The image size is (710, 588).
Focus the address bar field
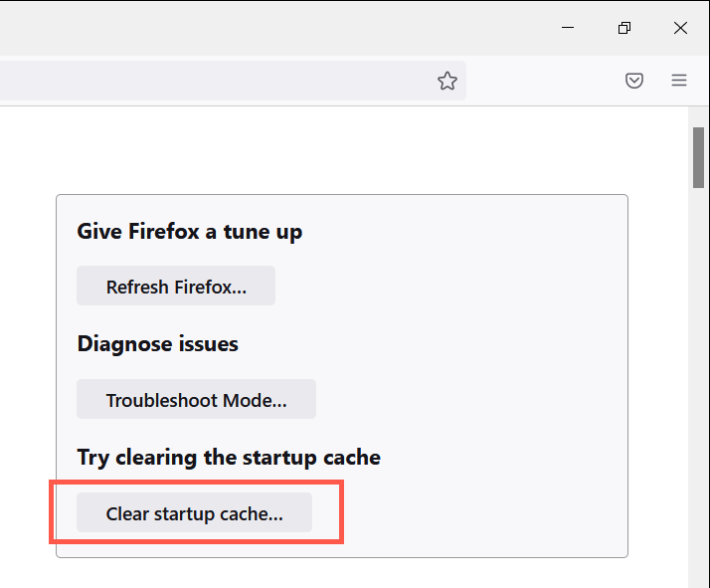pyautogui.click(x=199, y=81)
